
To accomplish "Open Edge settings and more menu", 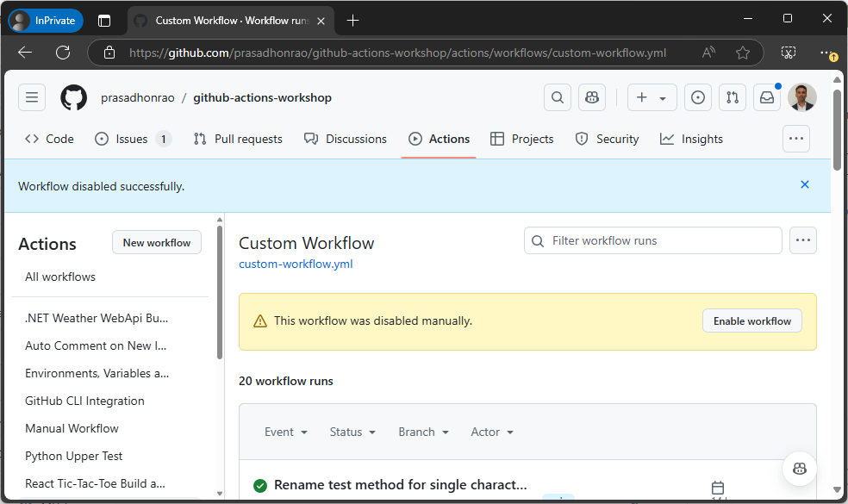I will pyautogui.click(x=827, y=53).
